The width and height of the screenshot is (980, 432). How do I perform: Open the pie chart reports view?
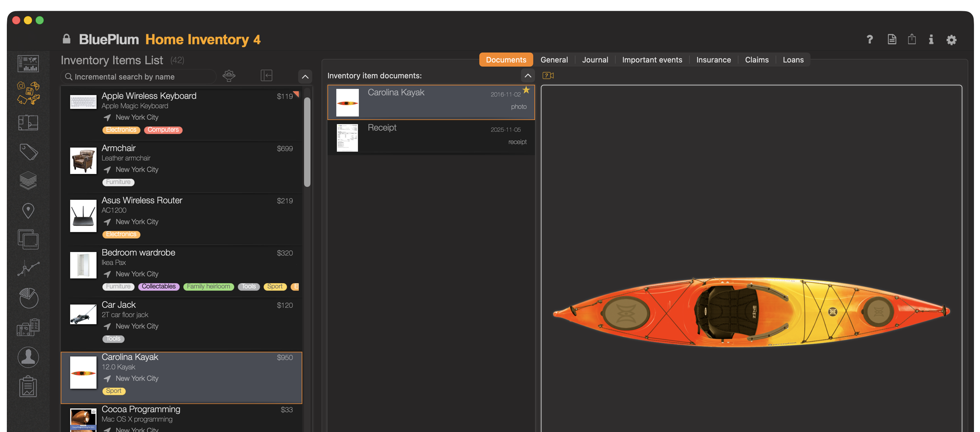click(28, 298)
